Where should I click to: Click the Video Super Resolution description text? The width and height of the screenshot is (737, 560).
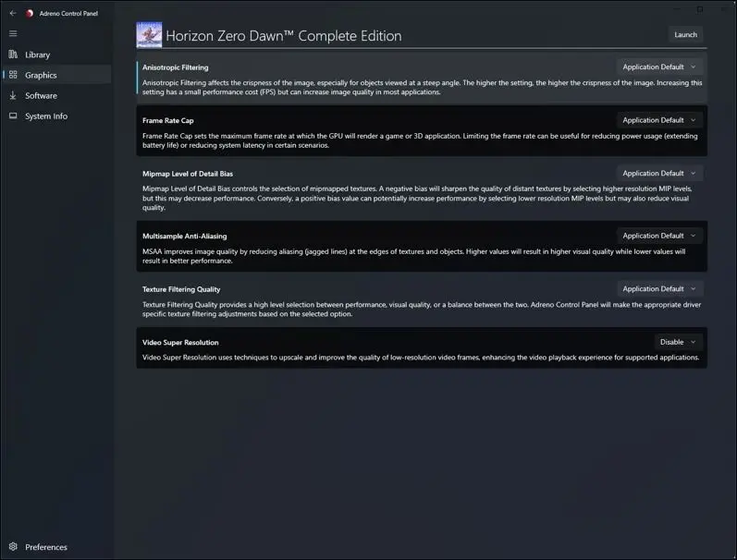click(421, 358)
